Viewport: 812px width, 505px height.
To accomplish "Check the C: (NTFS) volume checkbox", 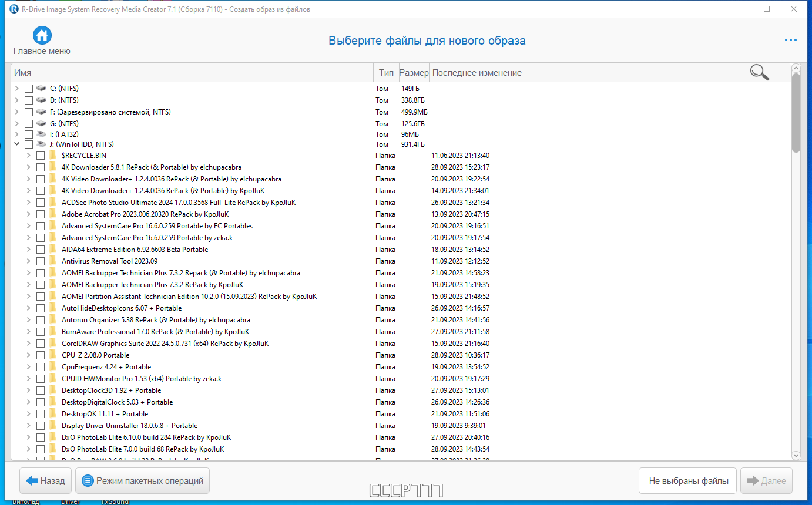I will pos(29,88).
